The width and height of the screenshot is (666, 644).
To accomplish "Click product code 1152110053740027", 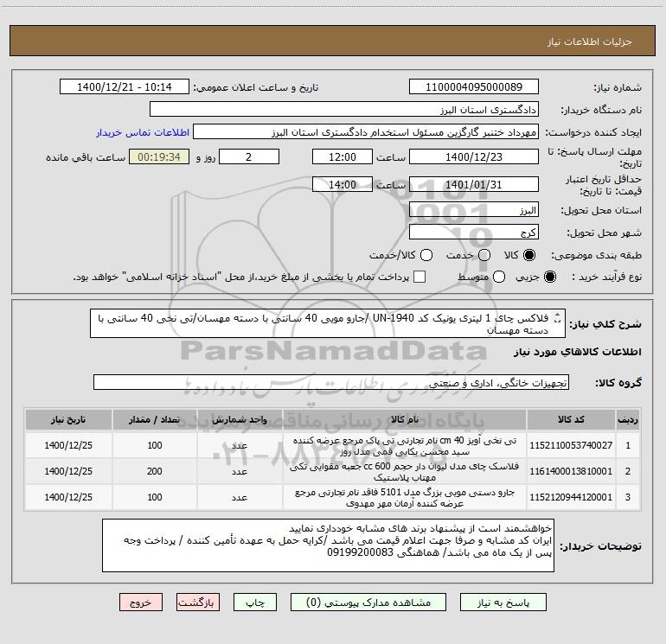I will pos(571,445).
